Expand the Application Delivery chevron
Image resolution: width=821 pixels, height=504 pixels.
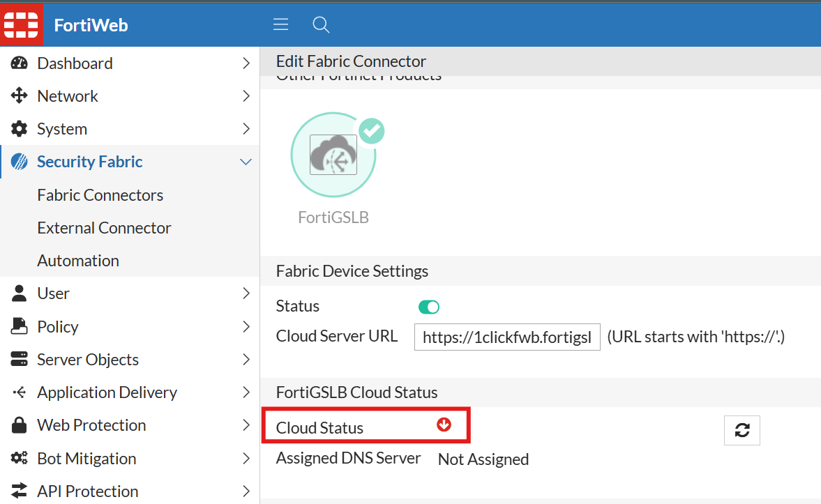pyautogui.click(x=246, y=392)
